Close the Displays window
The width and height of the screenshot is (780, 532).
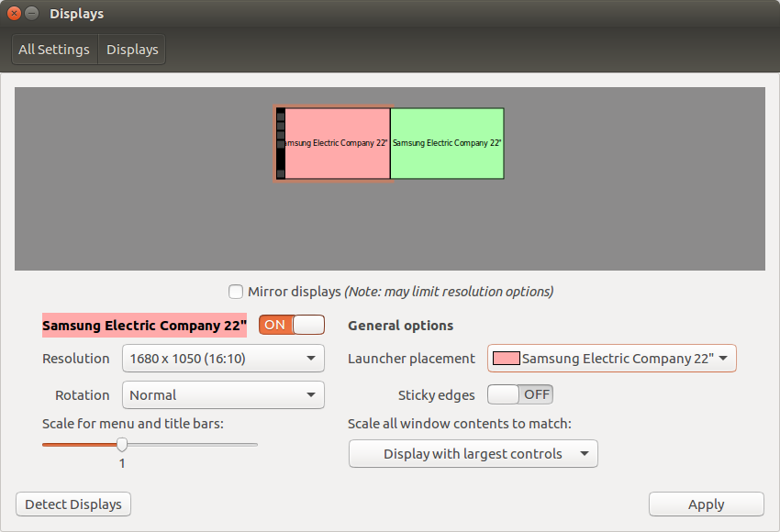coord(14,14)
